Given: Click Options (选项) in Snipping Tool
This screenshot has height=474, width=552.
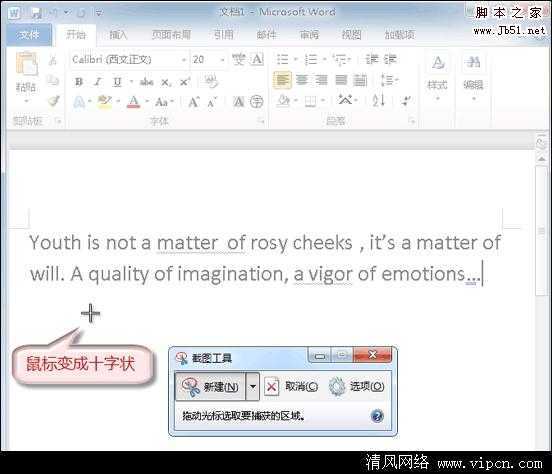Looking at the screenshot, I should [356, 387].
